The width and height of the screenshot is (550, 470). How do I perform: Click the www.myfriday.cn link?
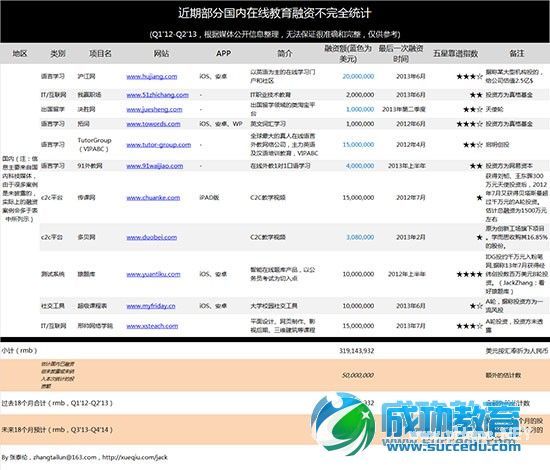click(x=151, y=306)
